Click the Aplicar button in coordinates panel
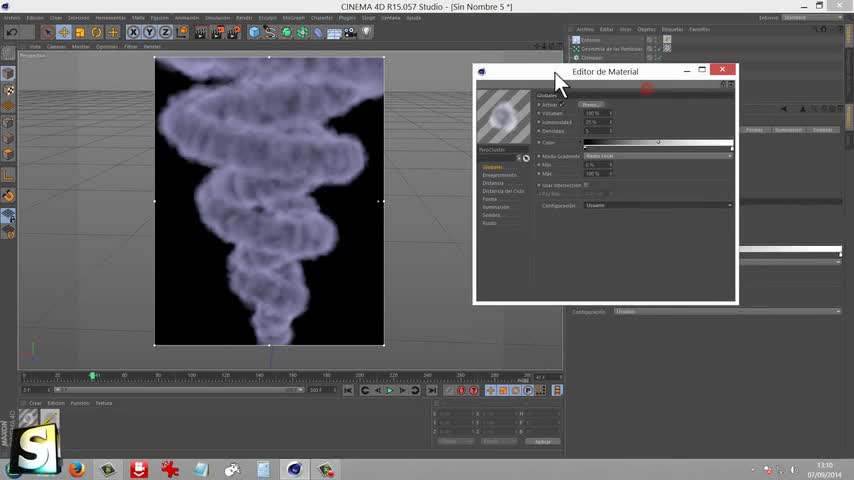Screen dimensions: 854x480 (542, 441)
